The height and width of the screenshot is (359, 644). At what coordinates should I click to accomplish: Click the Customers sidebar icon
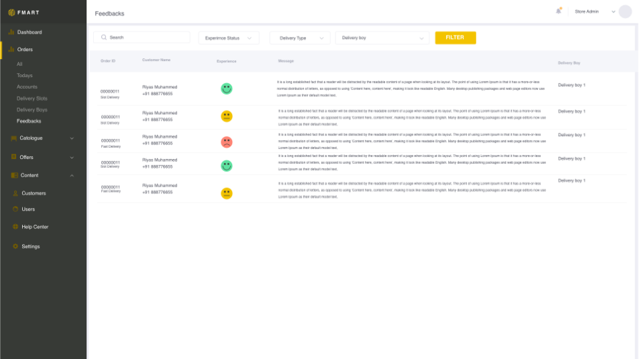(15, 193)
